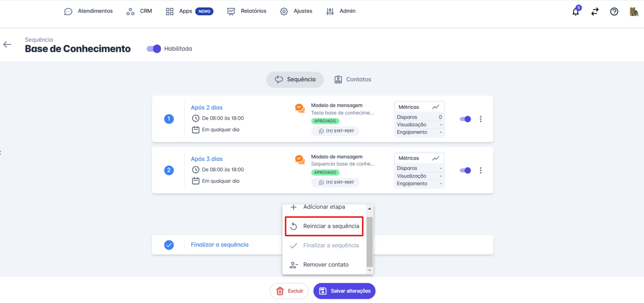Click the Excluir button
The image size is (644, 303).
(289, 291)
